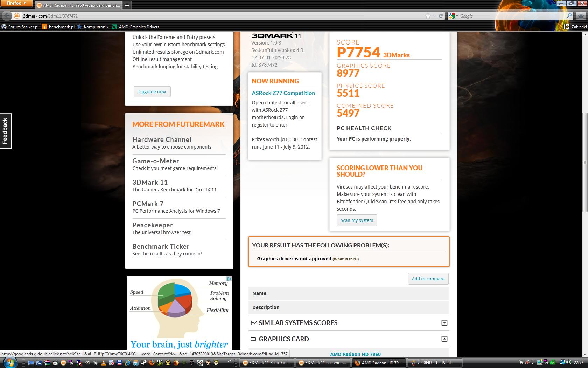Open the Zakładki bookmarks menu icon
Viewport: 588px width, 368px height.
tap(567, 27)
